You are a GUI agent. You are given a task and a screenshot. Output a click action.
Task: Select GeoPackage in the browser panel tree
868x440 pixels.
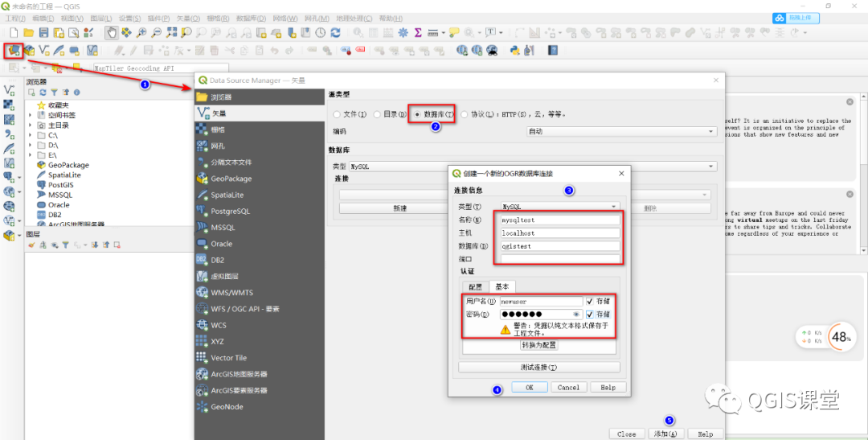(68, 165)
